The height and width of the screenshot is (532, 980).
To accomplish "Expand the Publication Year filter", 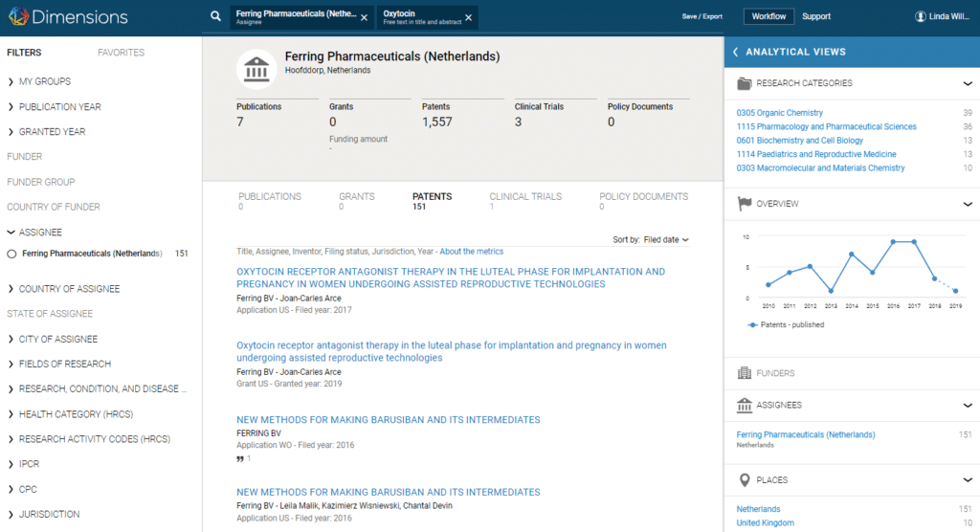I will [x=59, y=106].
